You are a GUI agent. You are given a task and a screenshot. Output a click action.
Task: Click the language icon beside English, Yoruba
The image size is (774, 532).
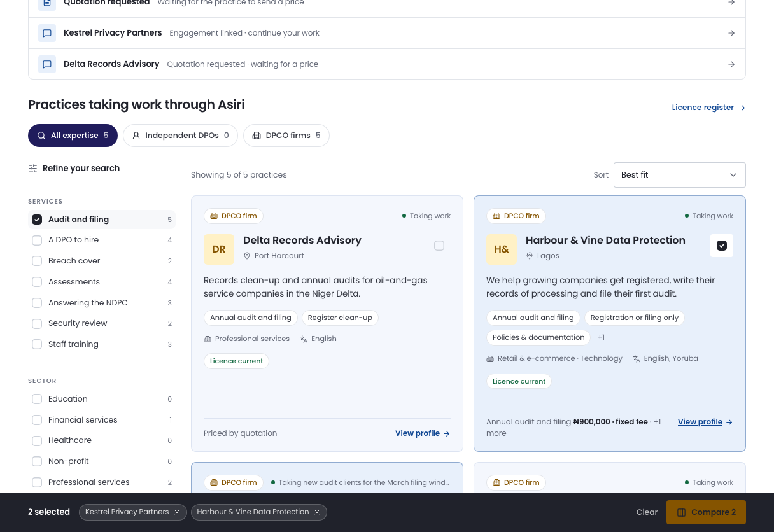pyautogui.click(x=637, y=359)
